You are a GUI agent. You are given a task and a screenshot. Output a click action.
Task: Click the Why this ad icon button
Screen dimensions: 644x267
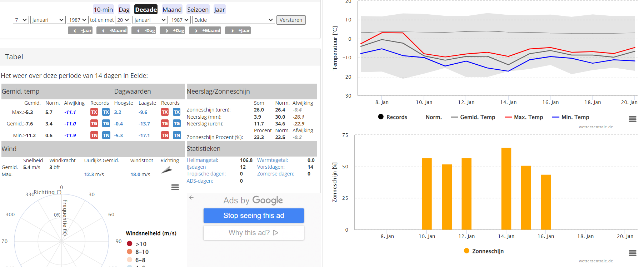[x=254, y=233]
